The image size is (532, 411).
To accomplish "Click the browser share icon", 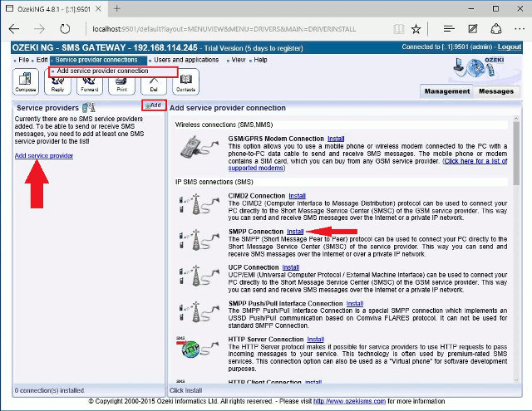I will [x=496, y=29].
